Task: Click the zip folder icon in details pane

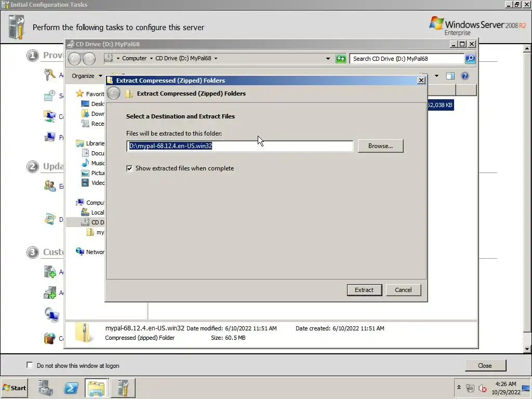Action: click(x=84, y=332)
